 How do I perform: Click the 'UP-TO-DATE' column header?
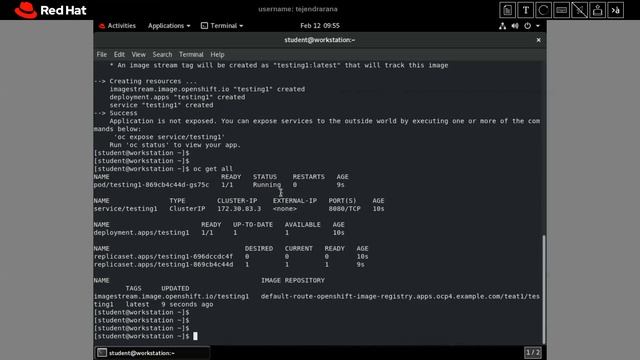pyautogui.click(x=253, y=224)
